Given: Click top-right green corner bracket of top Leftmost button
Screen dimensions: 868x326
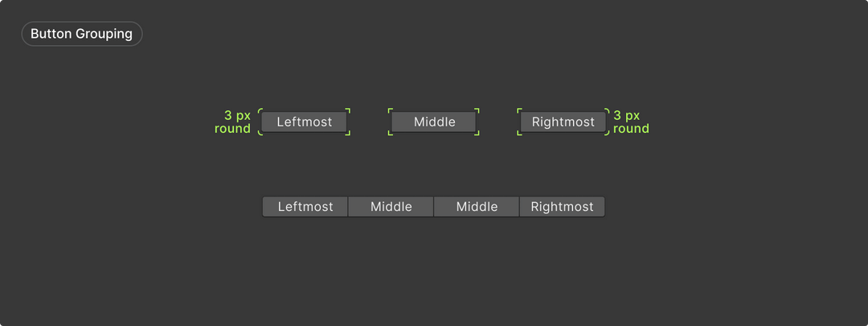Looking at the screenshot, I should click(x=349, y=110).
